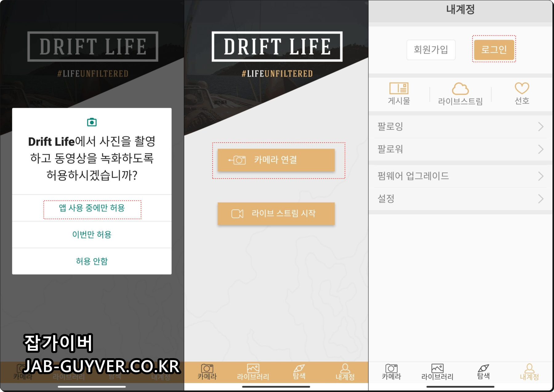The width and height of the screenshot is (554, 392).
Task: Tap the '회원가입' sign-up button
Action: click(431, 49)
